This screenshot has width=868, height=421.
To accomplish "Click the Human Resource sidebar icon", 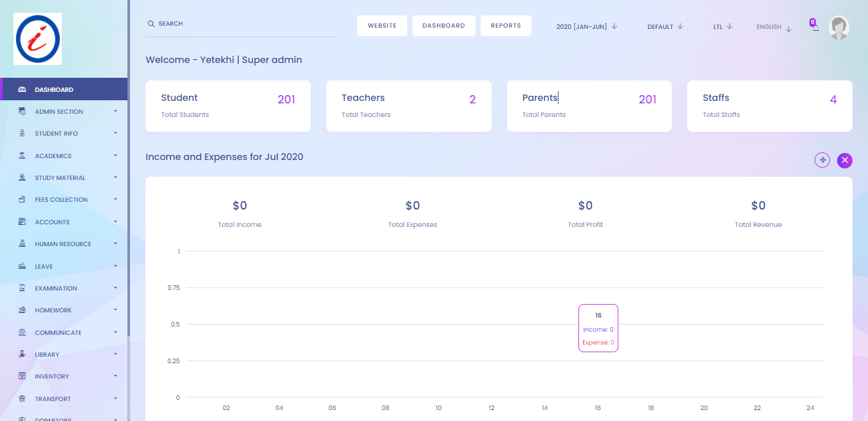I will (22, 244).
